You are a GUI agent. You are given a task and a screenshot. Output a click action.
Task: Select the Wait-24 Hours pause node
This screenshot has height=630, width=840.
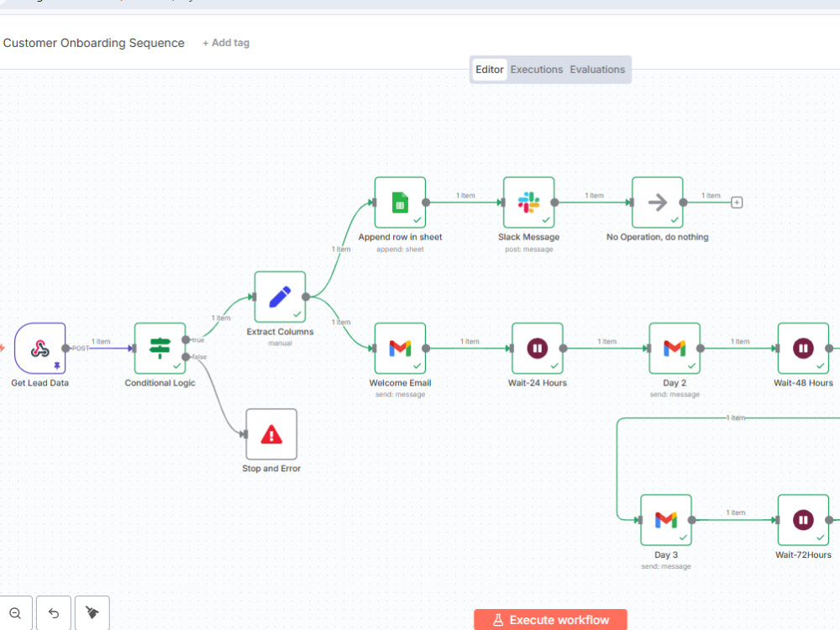pos(538,349)
